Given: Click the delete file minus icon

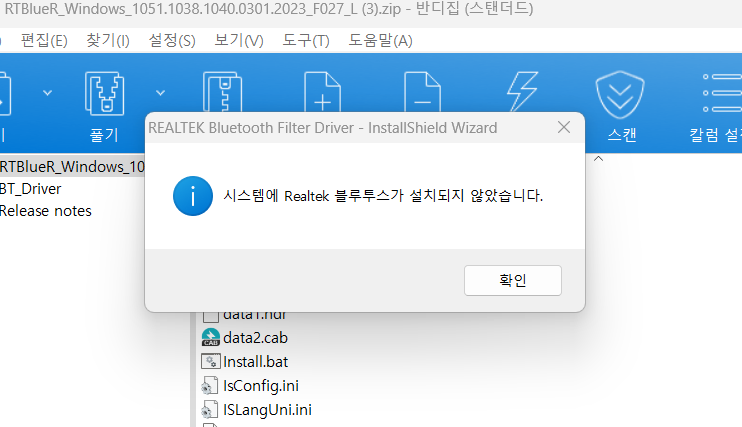Looking at the screenshot, I should (x=423, y=92).
